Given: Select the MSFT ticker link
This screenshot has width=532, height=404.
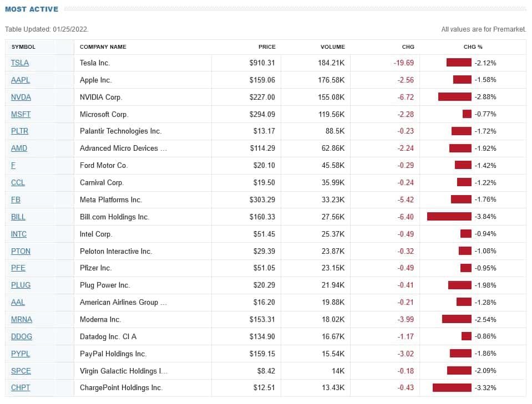Looking at the screenshot, I should click(21, 115).
